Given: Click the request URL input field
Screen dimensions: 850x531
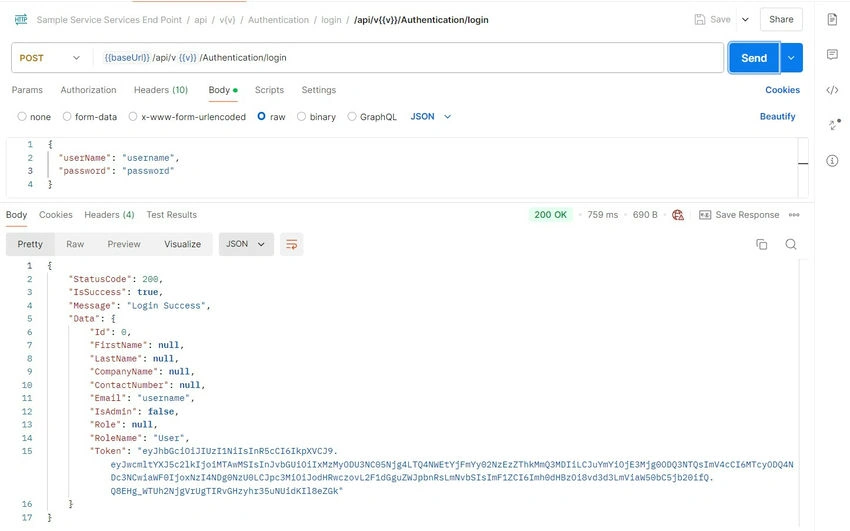Looking at the screenshot, I should 409,58.
